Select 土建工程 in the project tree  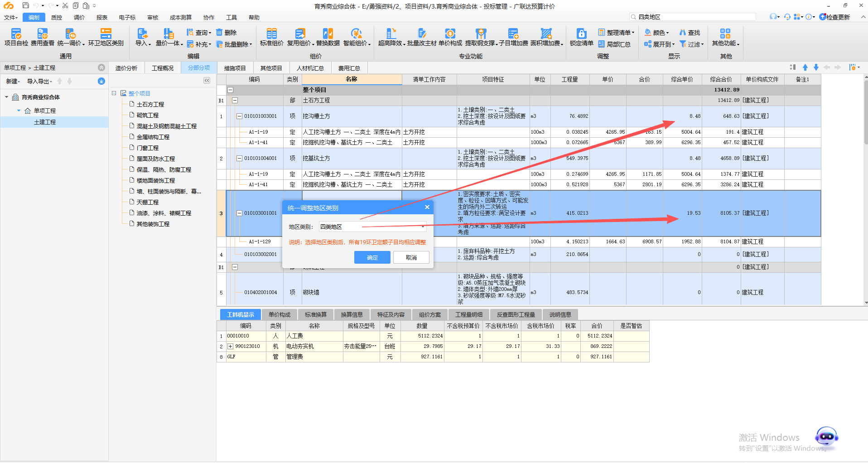point(45,122)
